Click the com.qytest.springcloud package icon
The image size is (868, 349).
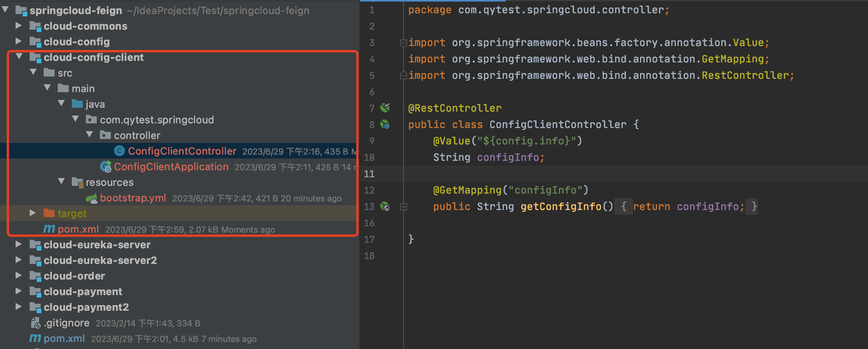coord(91,119)
